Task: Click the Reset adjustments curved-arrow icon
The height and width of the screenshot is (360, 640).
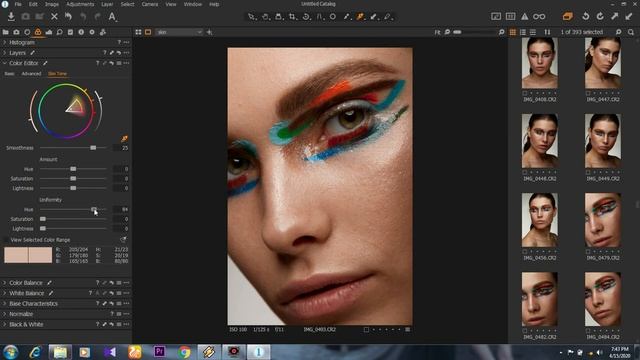Action: 68,16
